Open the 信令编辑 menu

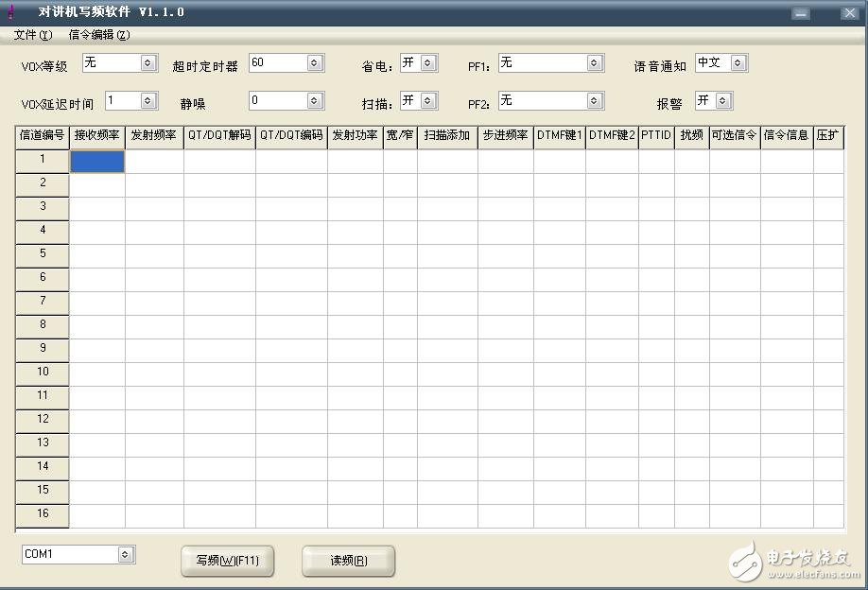98,35
